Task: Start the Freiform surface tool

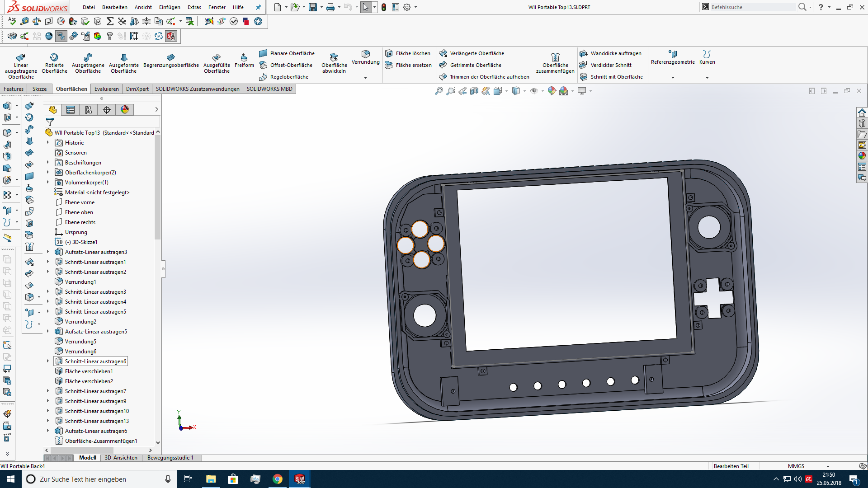Action: click(244, 61)
